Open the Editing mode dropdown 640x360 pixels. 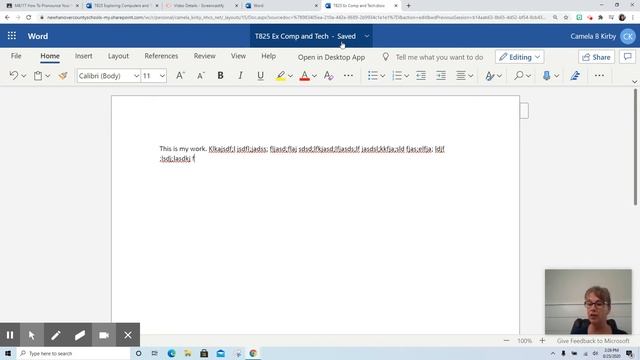tap(520, 57)
